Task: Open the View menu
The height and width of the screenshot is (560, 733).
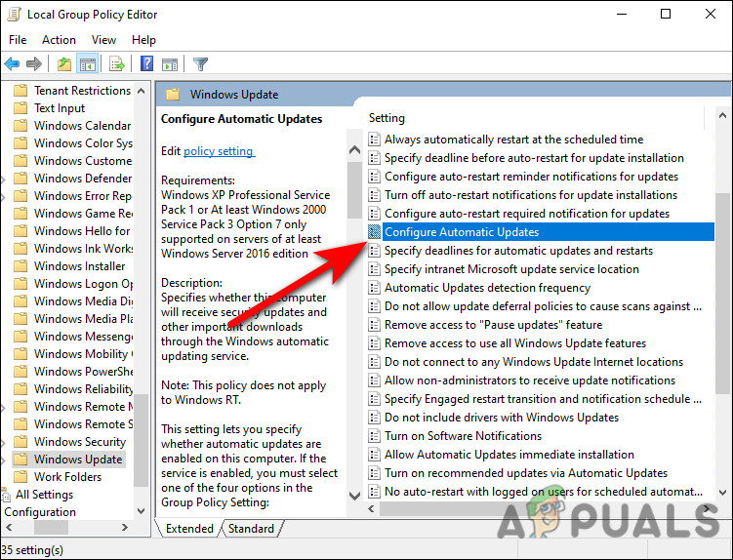Action: [103, 40]
